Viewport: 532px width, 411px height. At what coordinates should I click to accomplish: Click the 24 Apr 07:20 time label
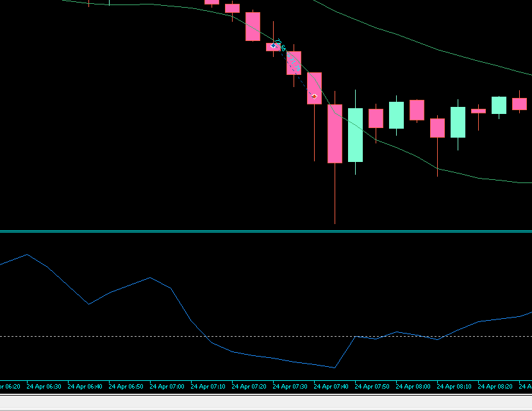pos(249,387)
